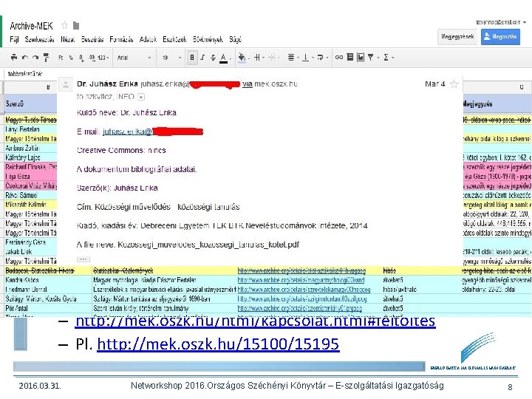Click the insert comment icon

tap(349, 58)
